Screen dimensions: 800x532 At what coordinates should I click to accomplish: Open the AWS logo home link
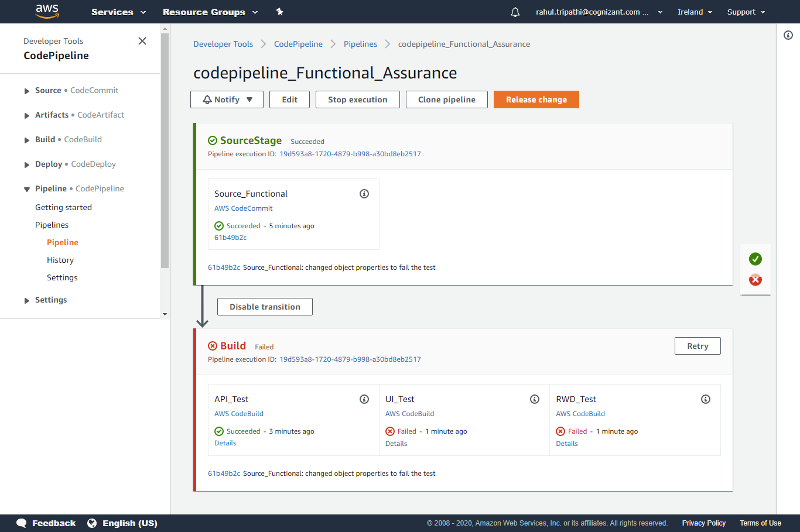pos(47,11)
